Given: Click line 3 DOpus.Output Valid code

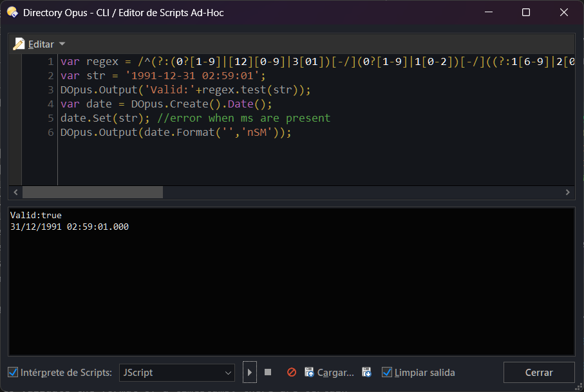Looking at the screenshot, I should click(x=185, y=89).
